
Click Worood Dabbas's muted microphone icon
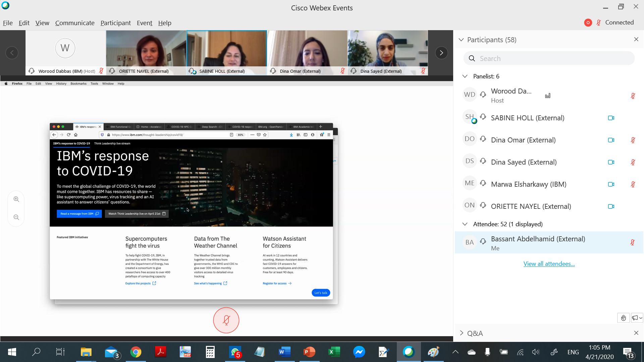coord(633,96)
